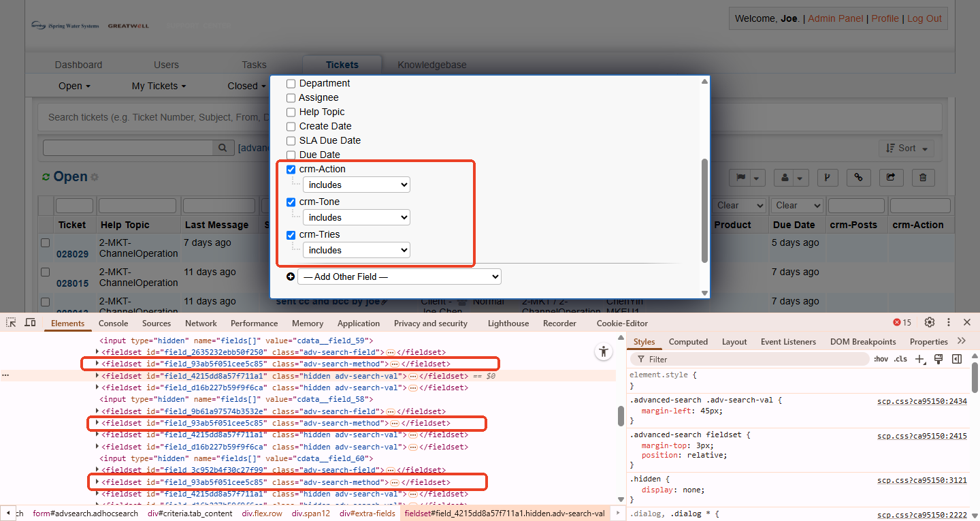980x521 pixels.
Task: Click the merge tickets branch icon
Action: [x=827, y=178]
